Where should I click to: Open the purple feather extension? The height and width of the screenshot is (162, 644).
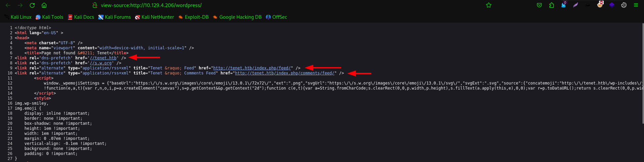576,5
